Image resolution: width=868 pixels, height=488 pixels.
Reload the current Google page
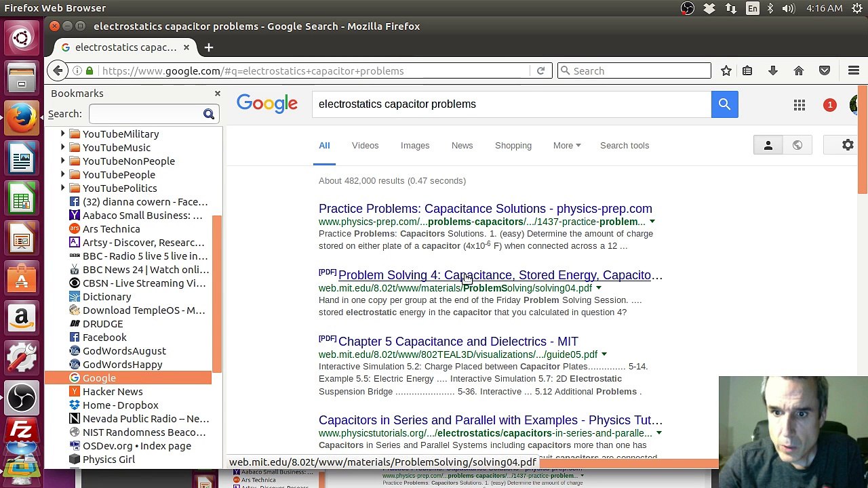(x=540, y=70)
